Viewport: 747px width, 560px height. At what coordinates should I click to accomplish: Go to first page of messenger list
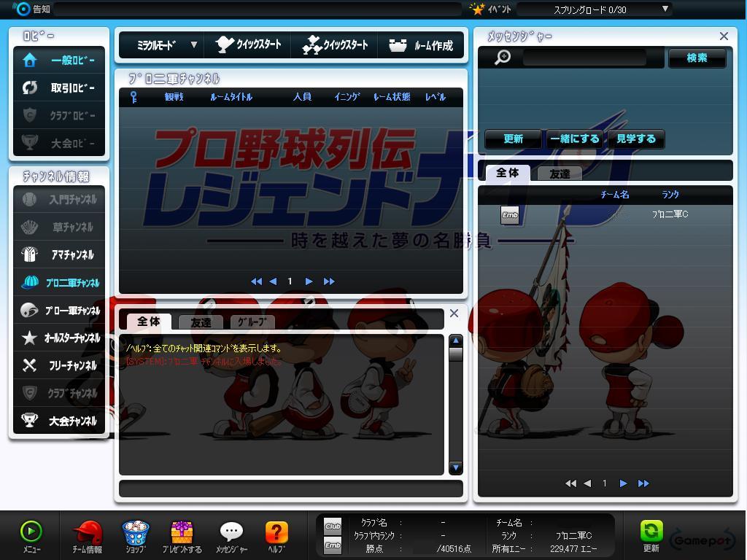point(570,483)
